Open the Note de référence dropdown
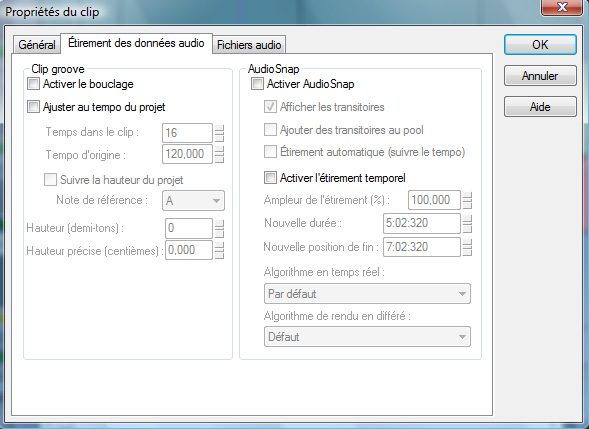The height and width of the screenshot is (429, 589). [x=193, y=201]
